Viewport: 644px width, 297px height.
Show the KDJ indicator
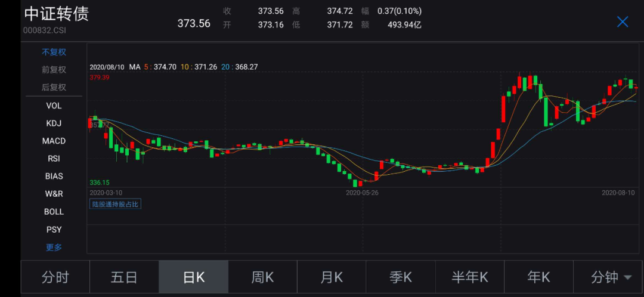pyautogui.click(x=54, y=123)
